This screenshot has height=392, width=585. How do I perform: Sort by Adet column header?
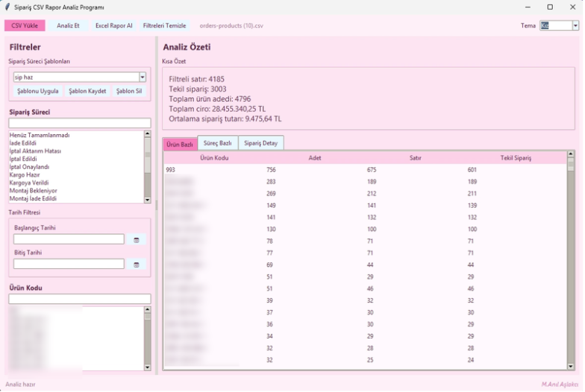[315, 158]
